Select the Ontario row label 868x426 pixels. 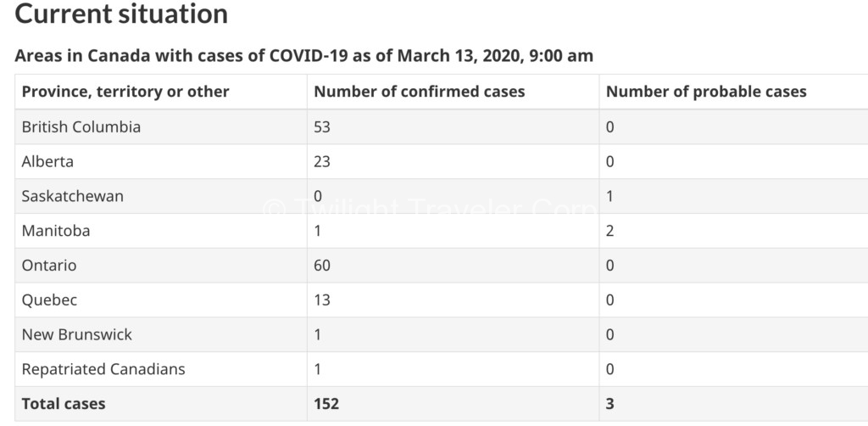click(48, 266)
